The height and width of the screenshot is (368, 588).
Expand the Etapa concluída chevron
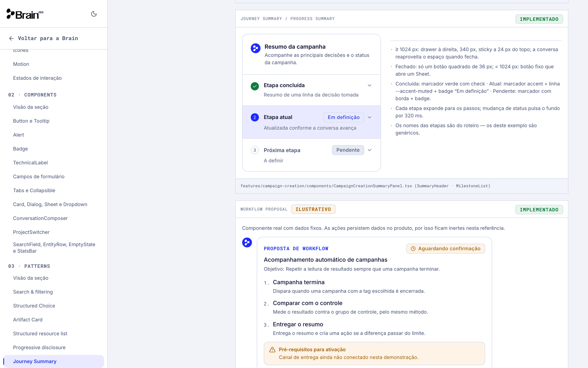pyautogui.click(x=369, y=86)
